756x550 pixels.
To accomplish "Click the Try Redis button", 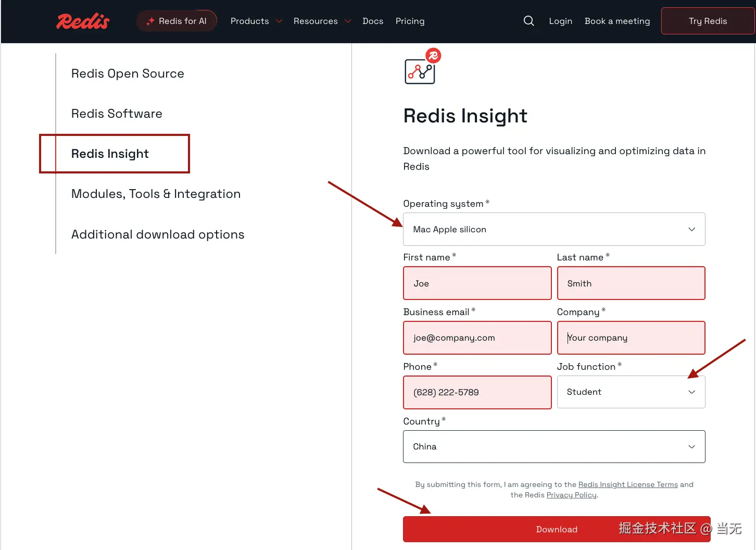I will (x=707, y=21).
